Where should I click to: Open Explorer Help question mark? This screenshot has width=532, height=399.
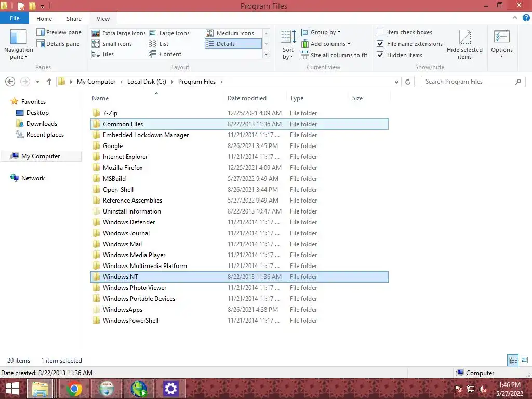coord(526,18)
